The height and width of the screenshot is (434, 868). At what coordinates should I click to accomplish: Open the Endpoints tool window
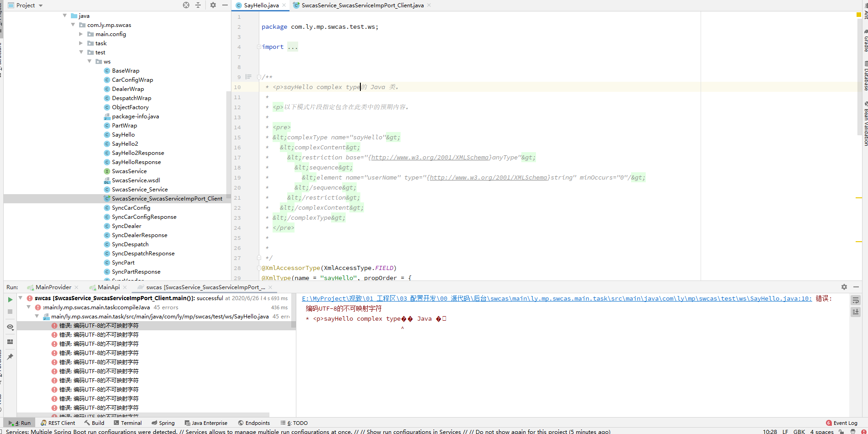coord(254,423)
